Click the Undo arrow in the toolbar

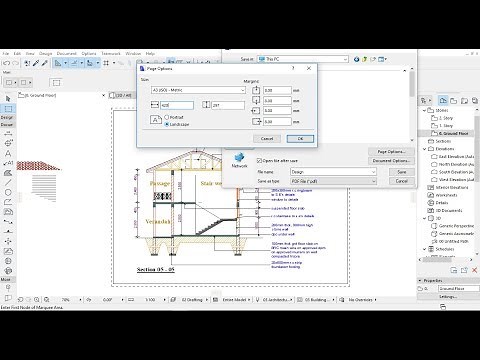tap(6, 63)
